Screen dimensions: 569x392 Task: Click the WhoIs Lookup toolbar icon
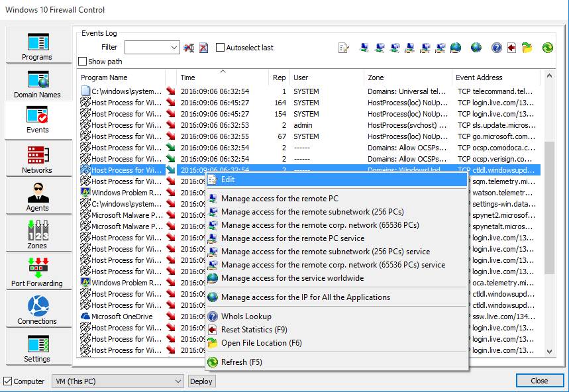[496, 48]
